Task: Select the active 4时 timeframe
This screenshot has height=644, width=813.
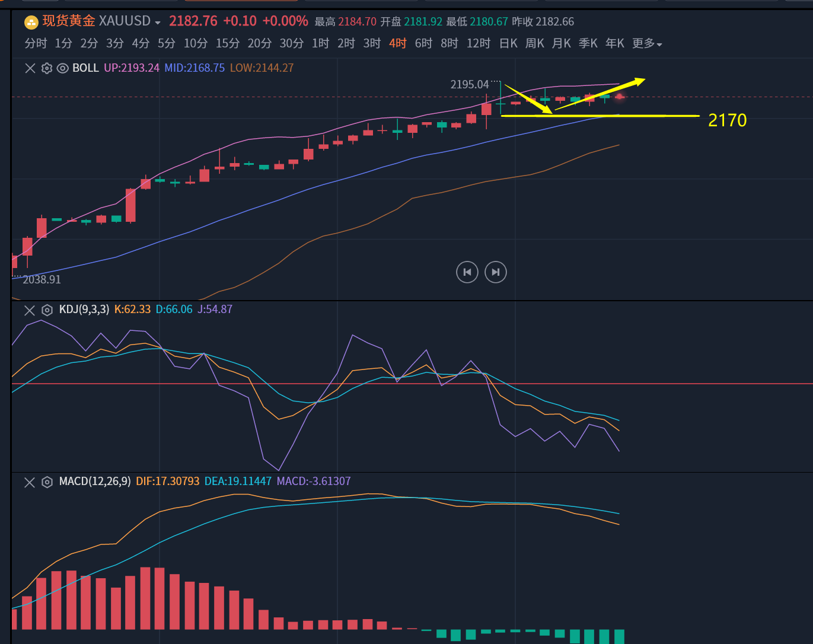Action: pos(398,43)
